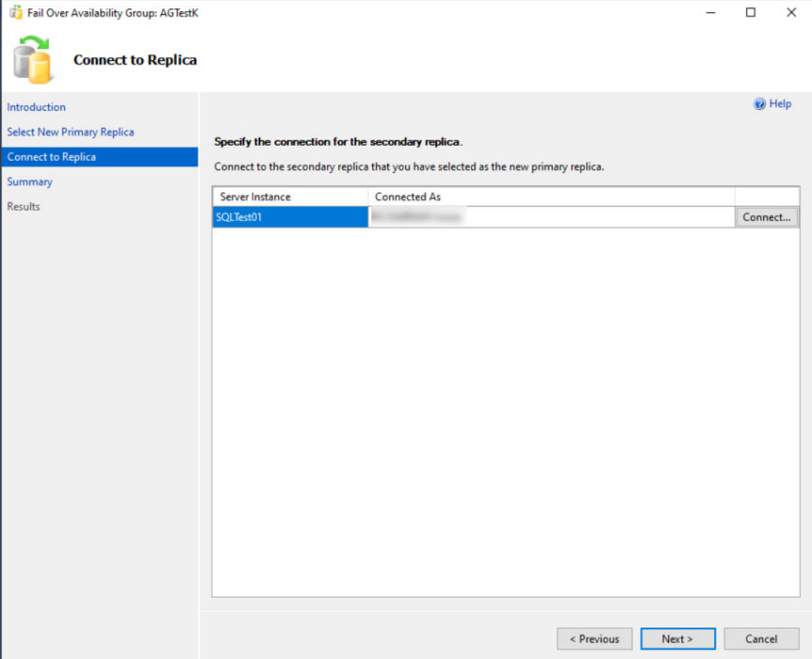Click the Results step in sidebar
The width and height of the screenshot is (812, 659).
pos(24,207)
